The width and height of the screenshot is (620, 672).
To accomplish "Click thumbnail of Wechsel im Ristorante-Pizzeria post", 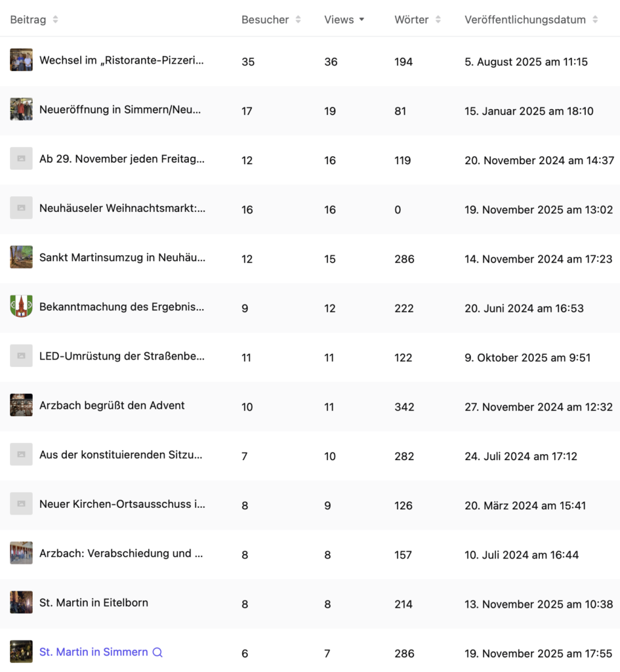I will pyautogui.click(x=21, y=60).
